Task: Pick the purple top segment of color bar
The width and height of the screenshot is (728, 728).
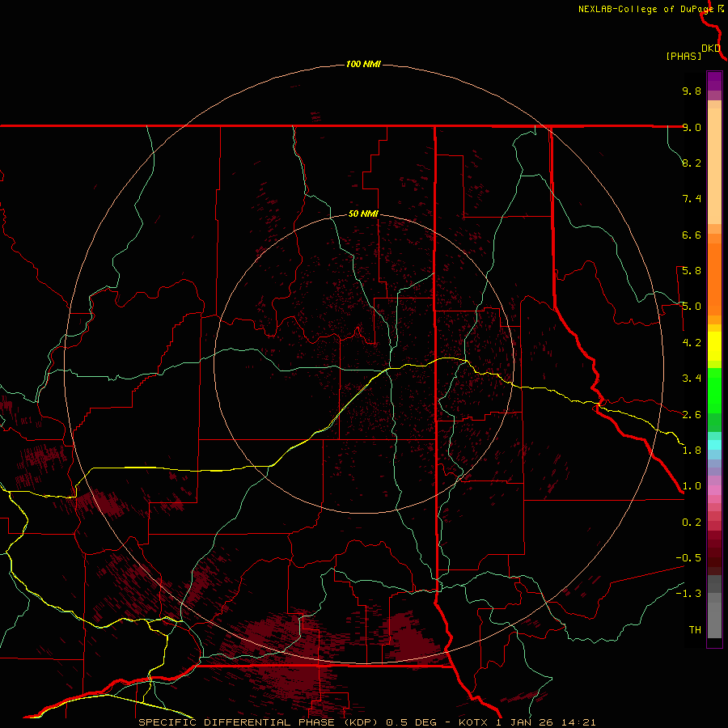Action: (714, 81)
